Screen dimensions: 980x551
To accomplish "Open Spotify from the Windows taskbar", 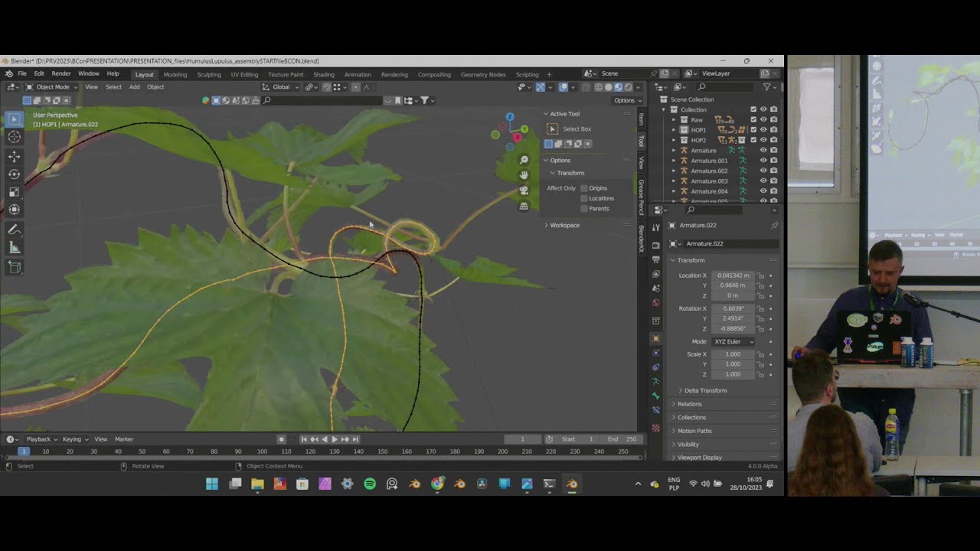I will click(x=370, y=484).
